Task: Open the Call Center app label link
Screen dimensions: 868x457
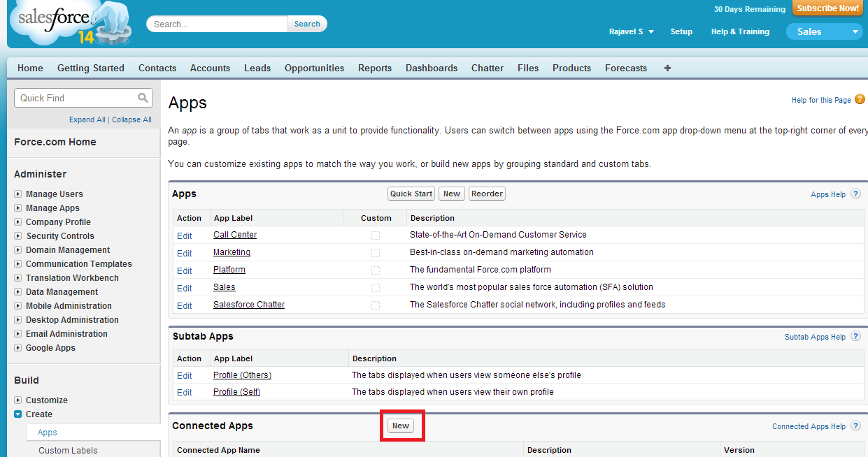Action: pyautogui.click(x=235, y=235)
